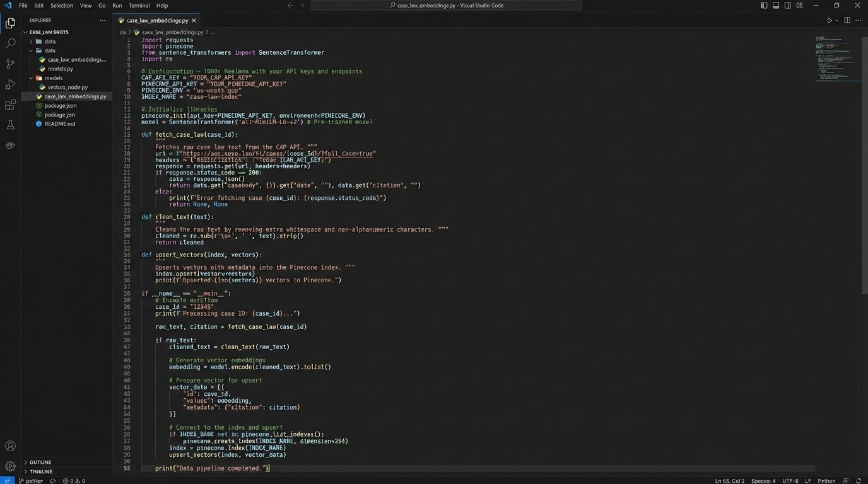Click the split editor icon
Viewport: 868px width, 484px height.
(x=847, y=20)
